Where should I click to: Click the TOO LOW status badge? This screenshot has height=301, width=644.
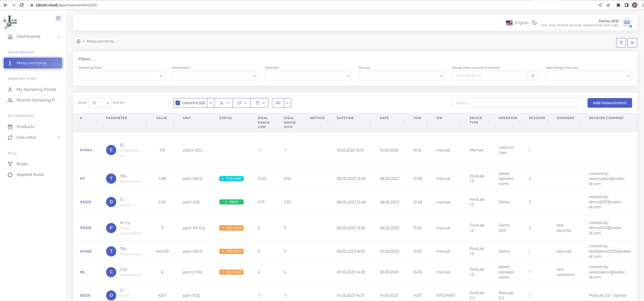pyautogui.click(x=231, y=179)
